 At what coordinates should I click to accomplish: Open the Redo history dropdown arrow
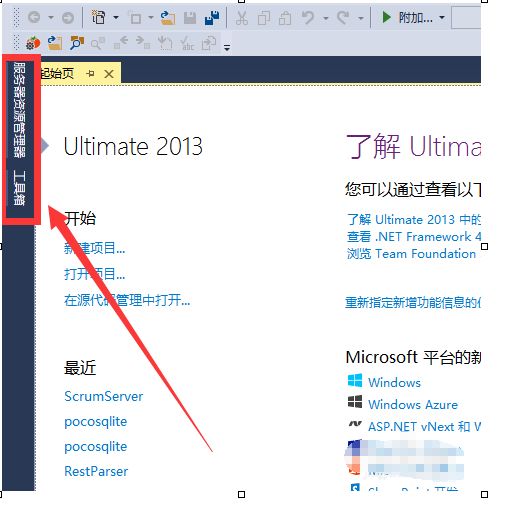tap(360, 18)
